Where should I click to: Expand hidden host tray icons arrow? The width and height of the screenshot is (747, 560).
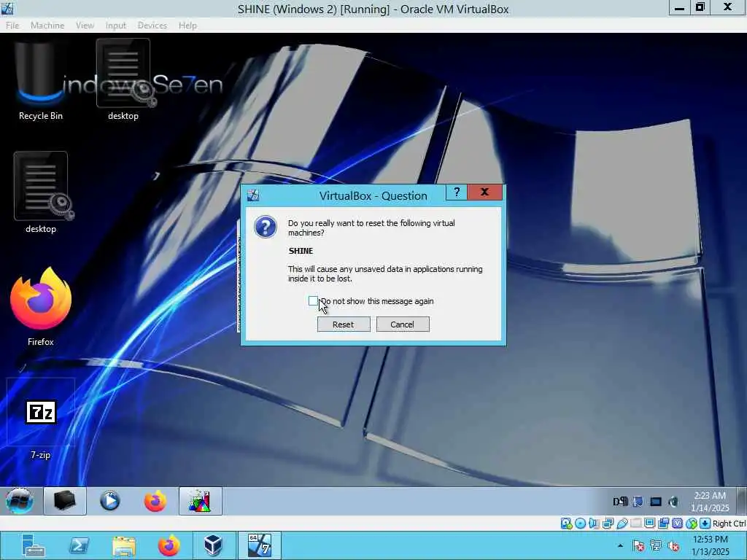click(620, 545)
